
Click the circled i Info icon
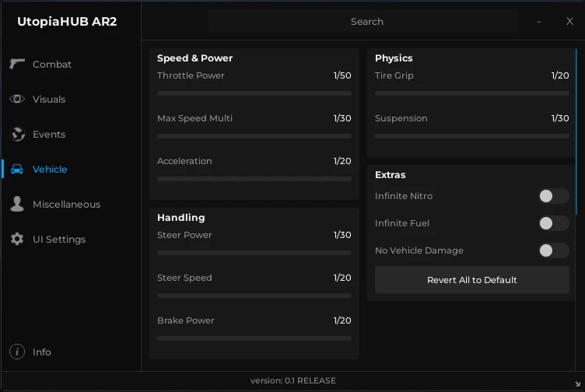17,352
